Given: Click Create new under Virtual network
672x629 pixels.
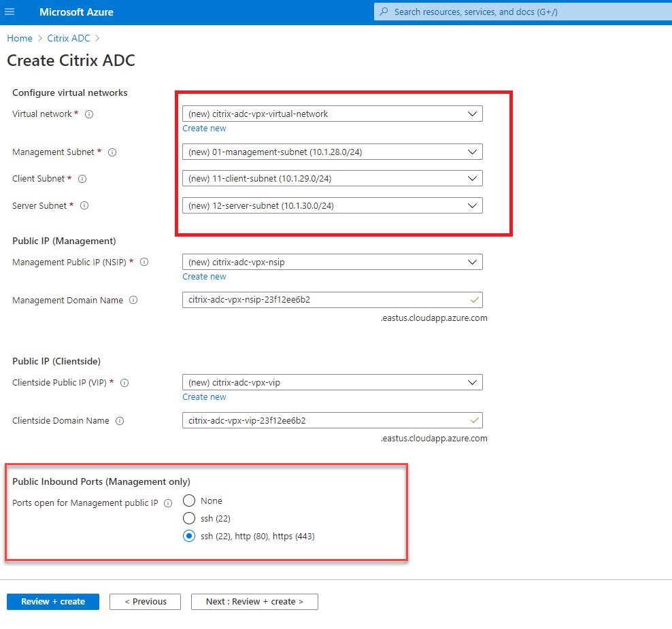Looking at the screenshot, I should [204, 128].
